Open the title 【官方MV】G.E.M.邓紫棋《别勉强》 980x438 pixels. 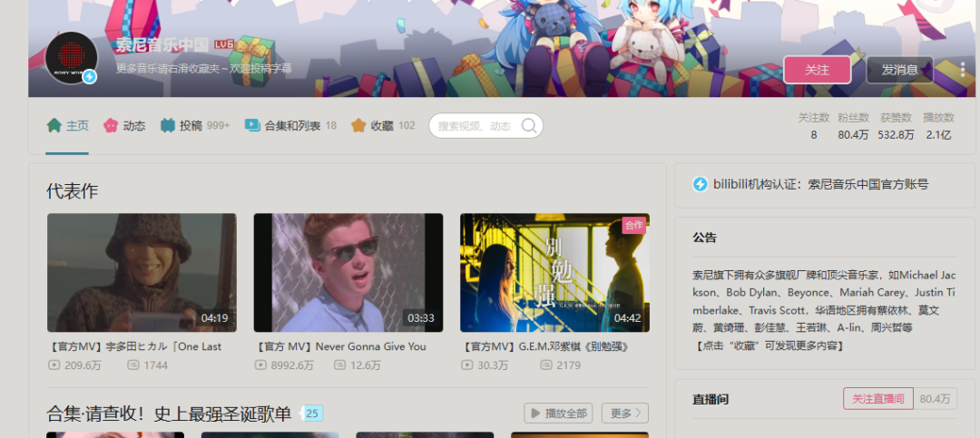(544, 346)
